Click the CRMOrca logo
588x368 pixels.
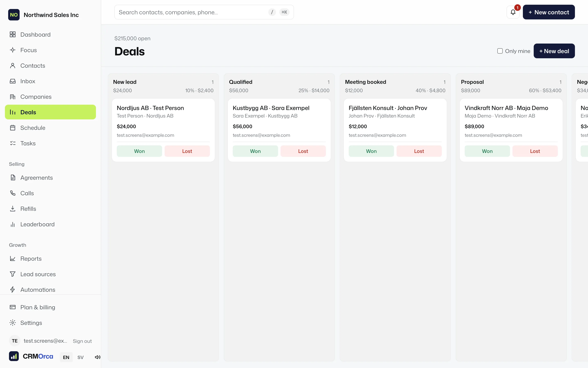pos(31,356)
